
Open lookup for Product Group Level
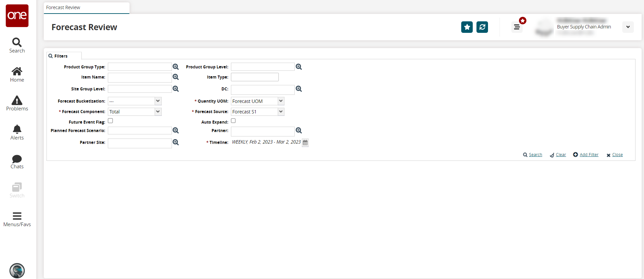pyautogui.click(x=299, y=67)
